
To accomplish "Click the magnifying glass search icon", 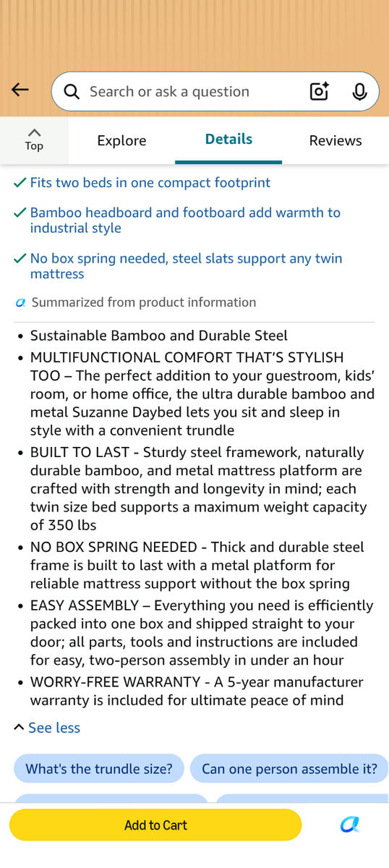I will coord(72,91).
